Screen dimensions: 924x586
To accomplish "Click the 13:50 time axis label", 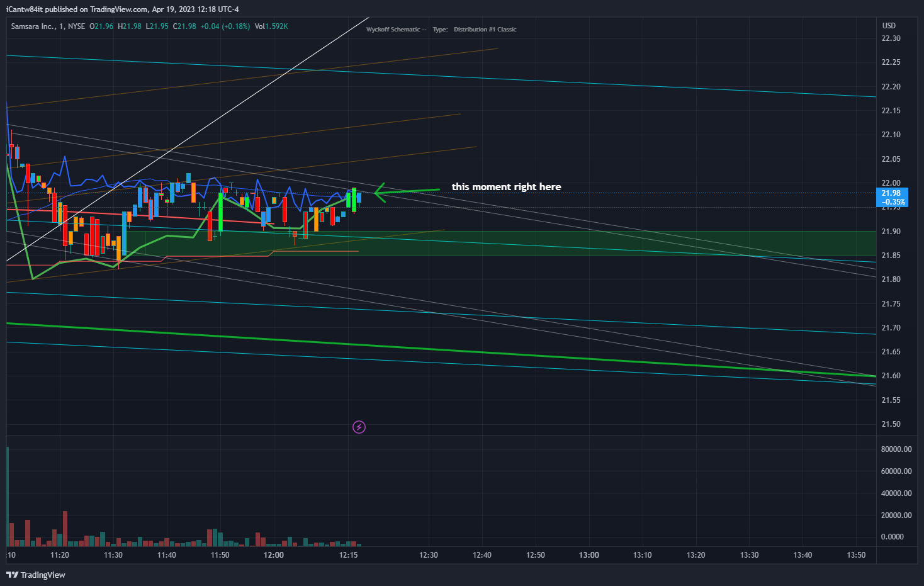I will 856,555.
